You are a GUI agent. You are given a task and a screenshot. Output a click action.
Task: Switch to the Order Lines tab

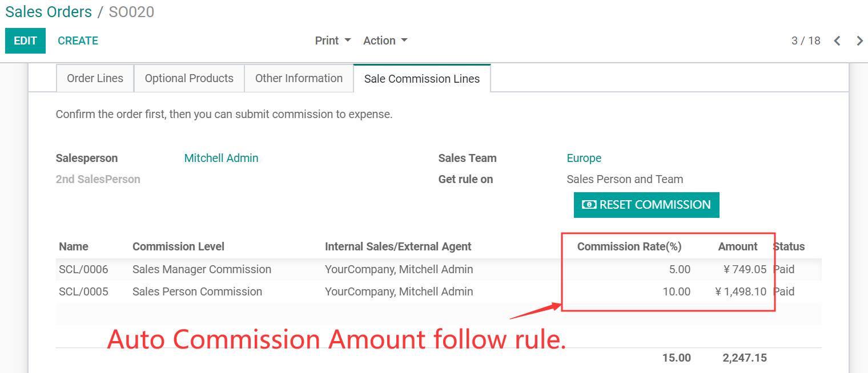(95, 78)
